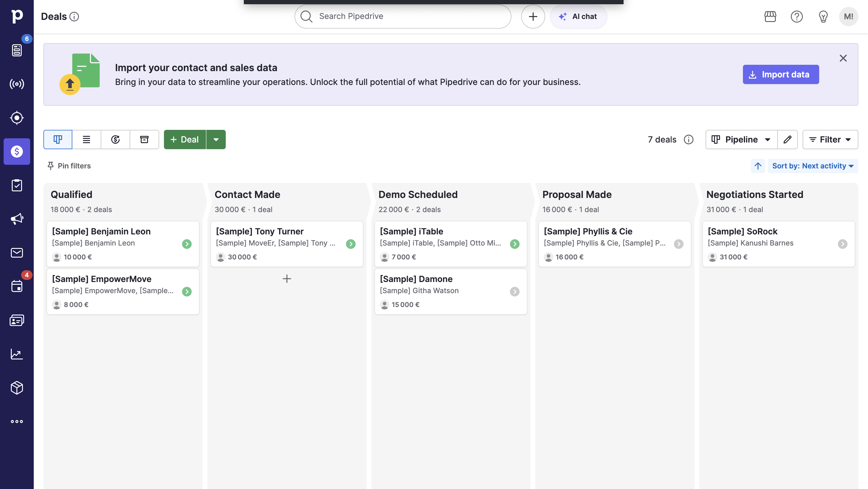Select the Deals dollar sidebar icon
Screen dimensions: 868x489
[17, 152]
